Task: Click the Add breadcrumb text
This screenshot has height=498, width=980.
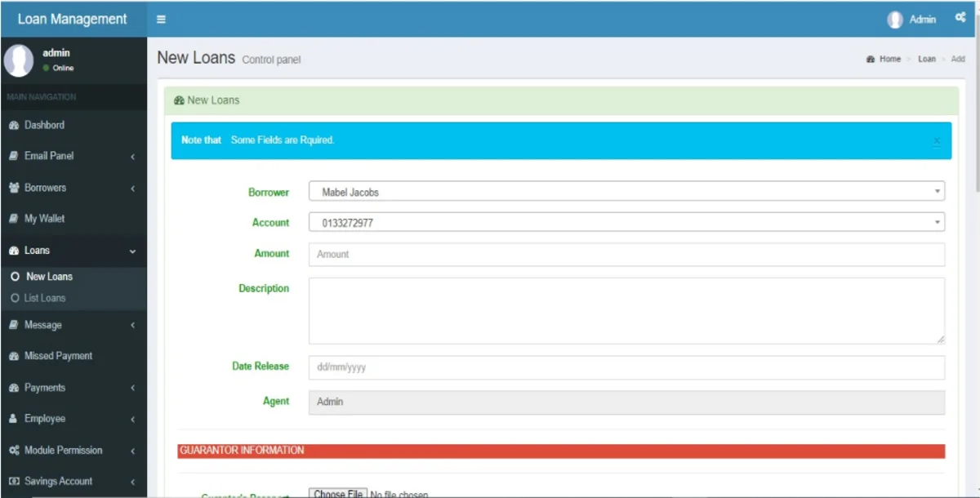Action: 958,60
